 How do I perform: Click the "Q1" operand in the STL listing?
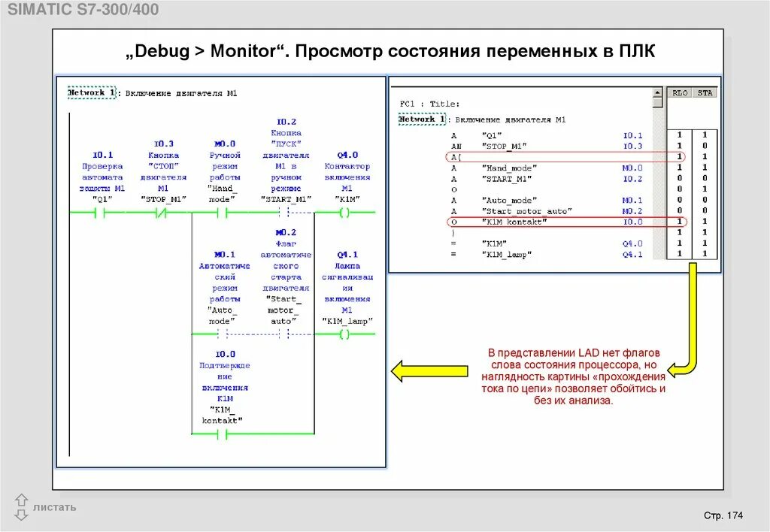pyautogui.click(x=492, y=135)
